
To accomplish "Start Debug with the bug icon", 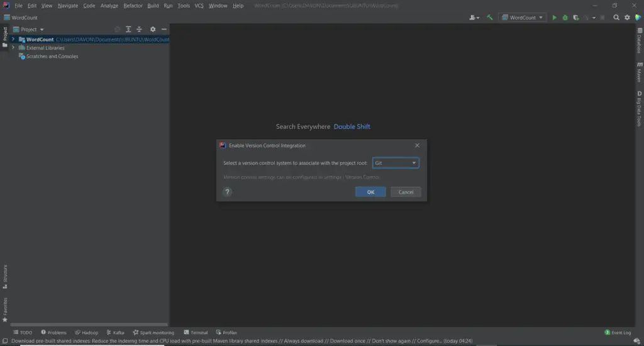I will pos(565,18).
